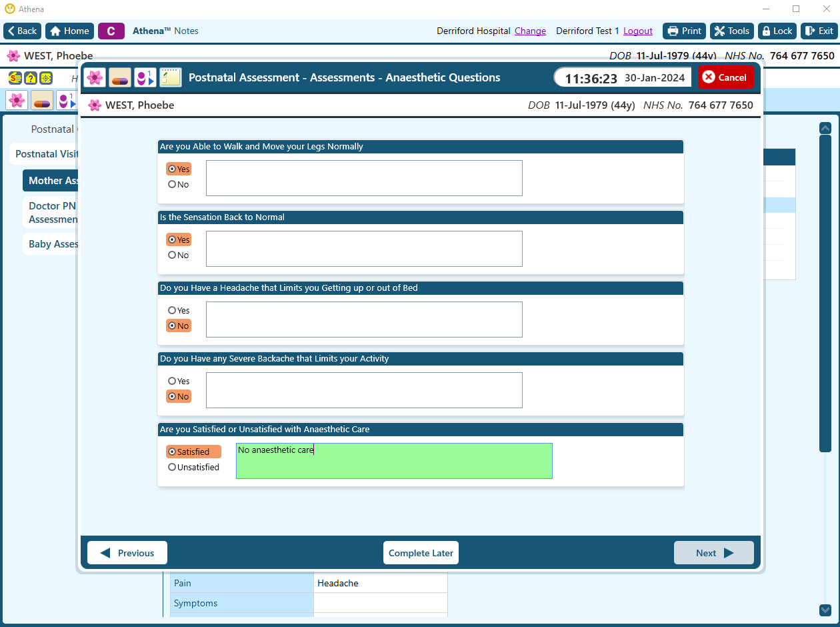Open the baby/pregnancy icon in dialog header
The height and width of the screenshot is (627, 840).
(x=145, y=77)
